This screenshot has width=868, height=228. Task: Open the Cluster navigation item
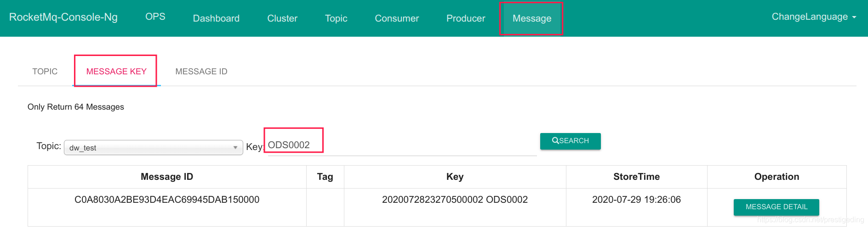[x=282, y=18]
